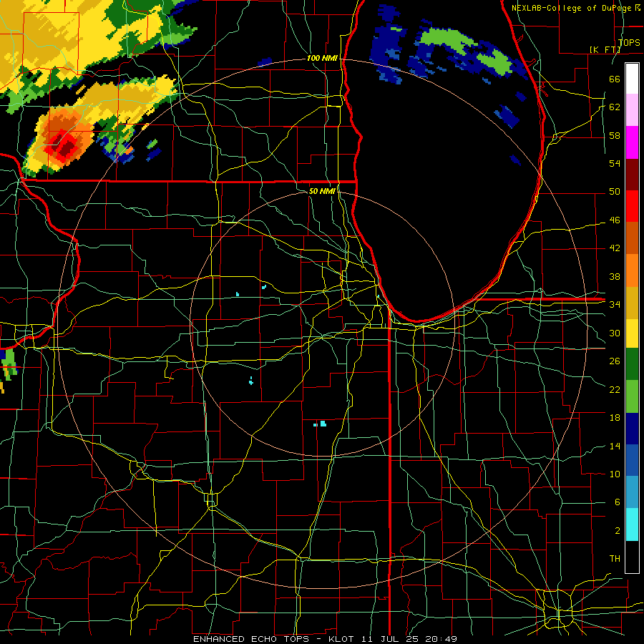Image resolution: width=644 pixels, height=644 pixels.
Task: Select the 50 value on the legend
Action: coord(615,192)
